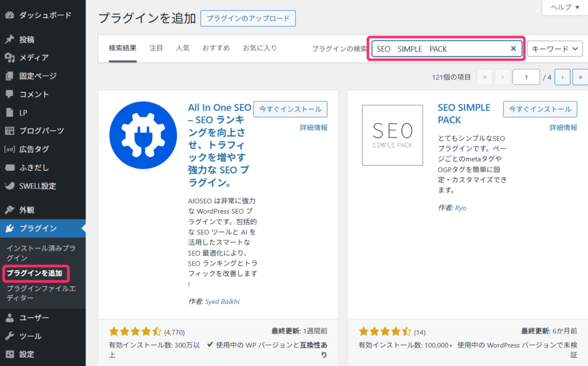This screenshot has width=588, height=366.
Task: Go to the next results page
Action: pos(562,77)
